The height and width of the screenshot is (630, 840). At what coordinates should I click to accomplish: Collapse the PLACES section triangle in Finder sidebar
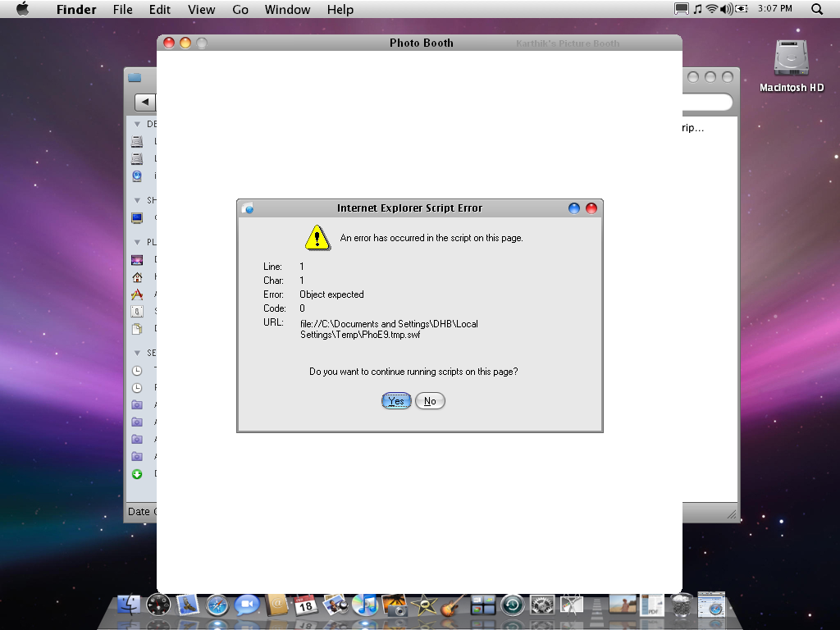click(137, 242)
